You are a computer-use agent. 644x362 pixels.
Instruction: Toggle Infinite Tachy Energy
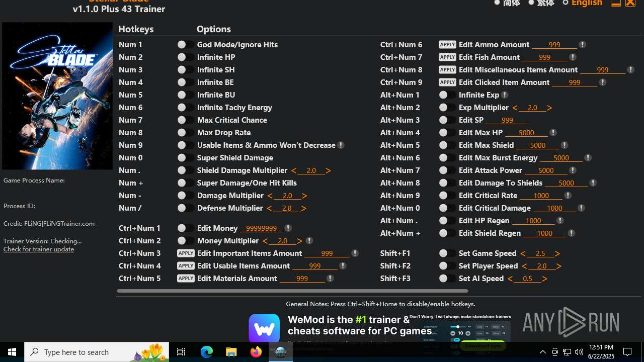185,108
